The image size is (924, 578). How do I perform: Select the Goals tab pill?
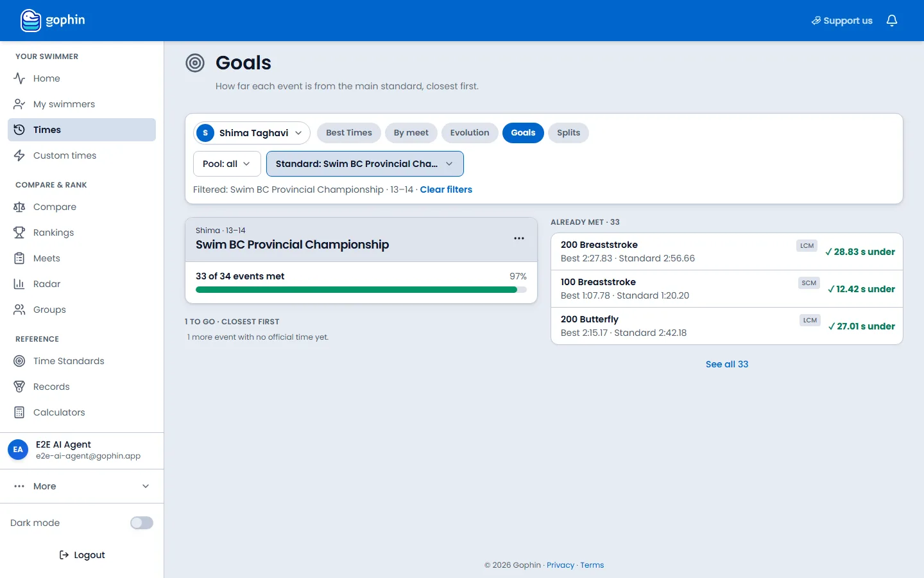523,133
